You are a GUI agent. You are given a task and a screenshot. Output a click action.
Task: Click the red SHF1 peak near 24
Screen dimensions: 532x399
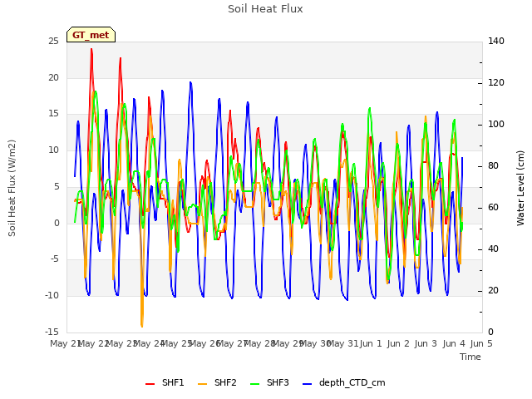click(91, 50)
